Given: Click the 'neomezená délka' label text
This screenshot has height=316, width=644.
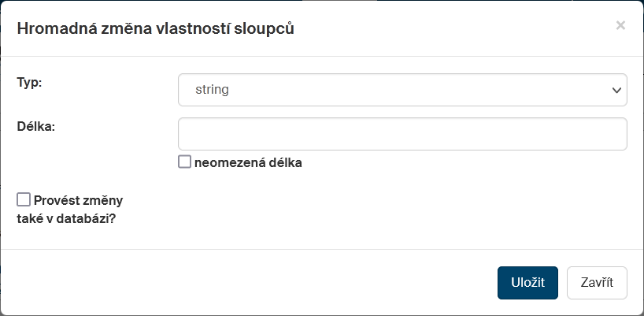Looking at the screenshot, I should coord(248,163).
